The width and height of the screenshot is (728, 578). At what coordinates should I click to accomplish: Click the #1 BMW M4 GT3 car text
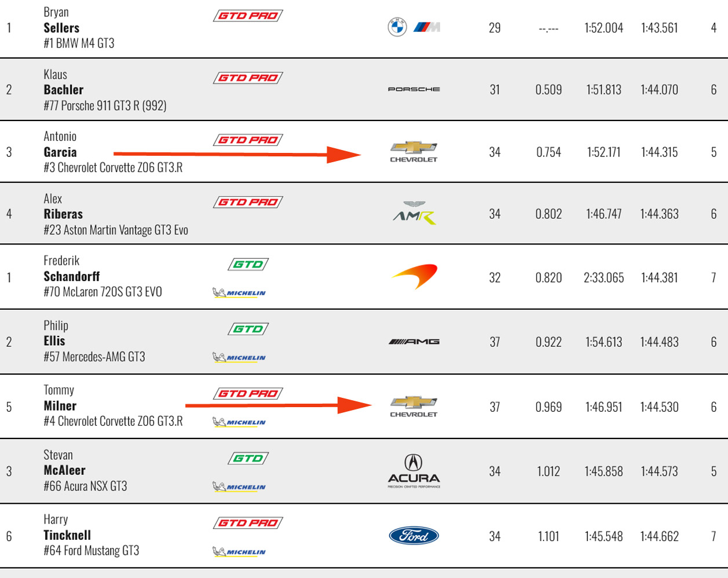pos(79,43)
